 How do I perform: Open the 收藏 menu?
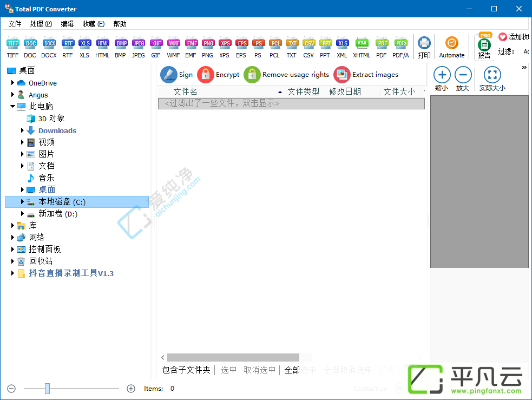(93, 24)
